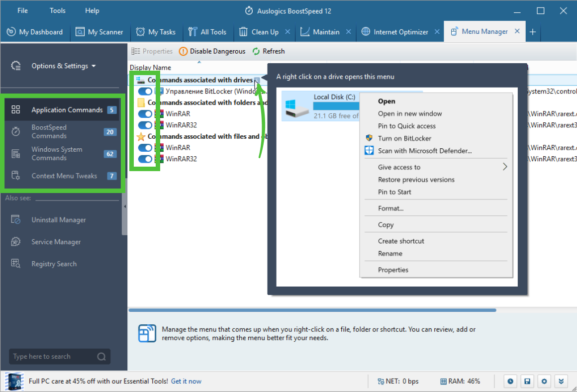Switch to the Clean Up tab
The height and width of the screenshot is (392, 577).
pyautogui.click(x=265, y=32)
